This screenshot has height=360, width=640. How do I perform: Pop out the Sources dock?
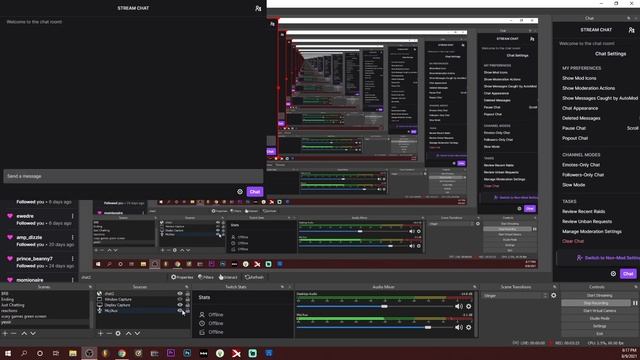coord(187,287)
